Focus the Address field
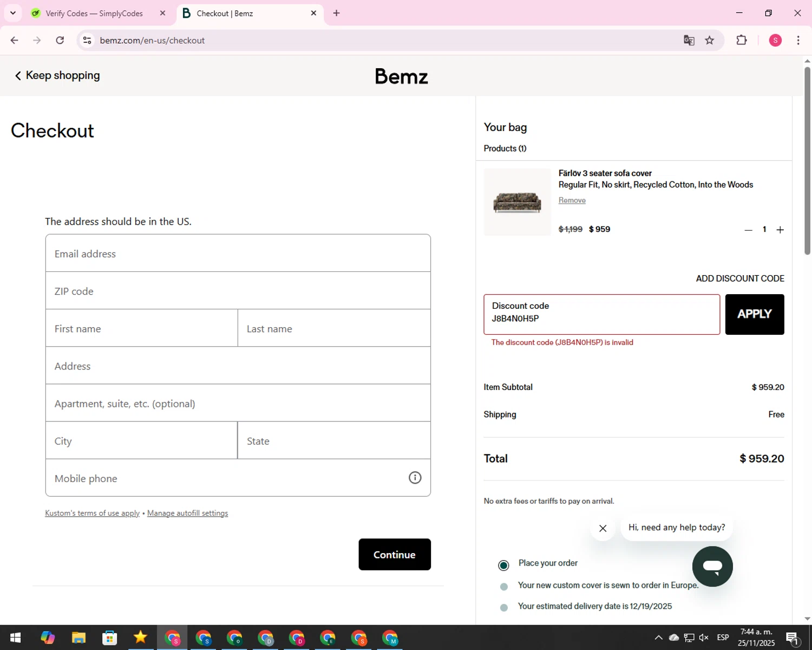 click(238, 366)
